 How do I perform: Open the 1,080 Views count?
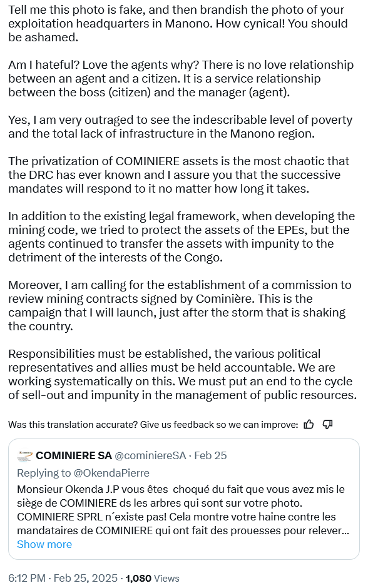[x=152, y=578]
